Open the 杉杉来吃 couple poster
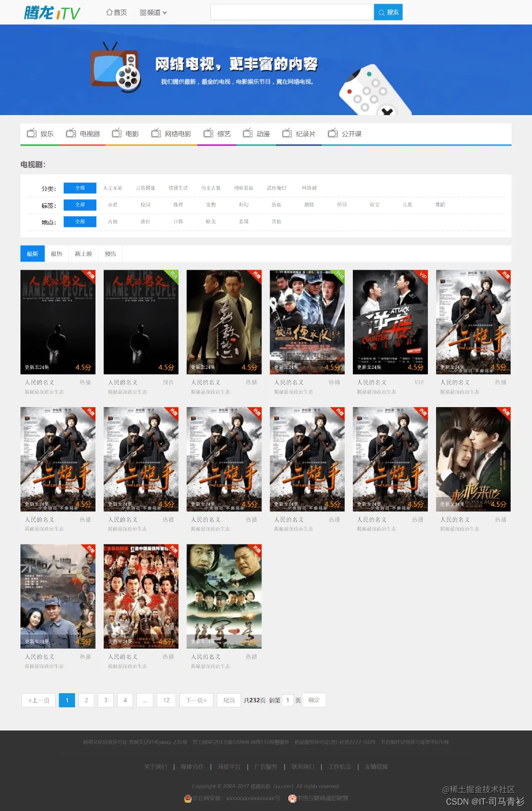Image resolution: width=532 pixels, height=811 pixels. 473,459
